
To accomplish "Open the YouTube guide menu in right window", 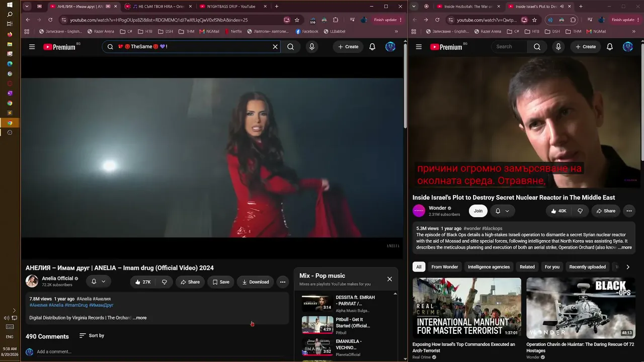I will [419, 47].
